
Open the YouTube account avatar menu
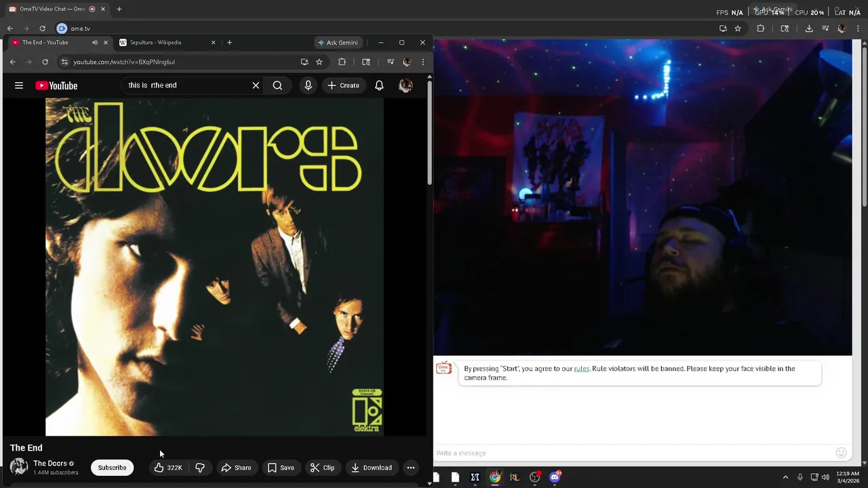pyautogui.click(x=406, y=85)
